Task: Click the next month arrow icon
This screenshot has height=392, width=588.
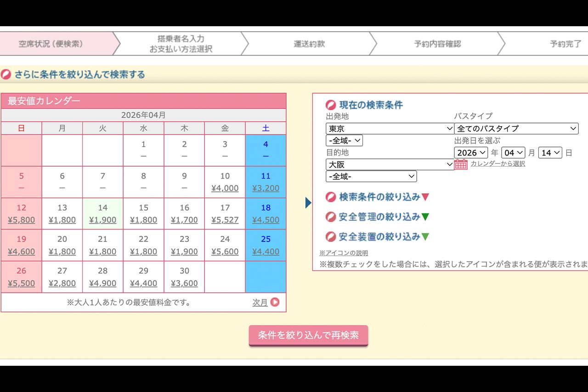Action: tap(275, 302)
